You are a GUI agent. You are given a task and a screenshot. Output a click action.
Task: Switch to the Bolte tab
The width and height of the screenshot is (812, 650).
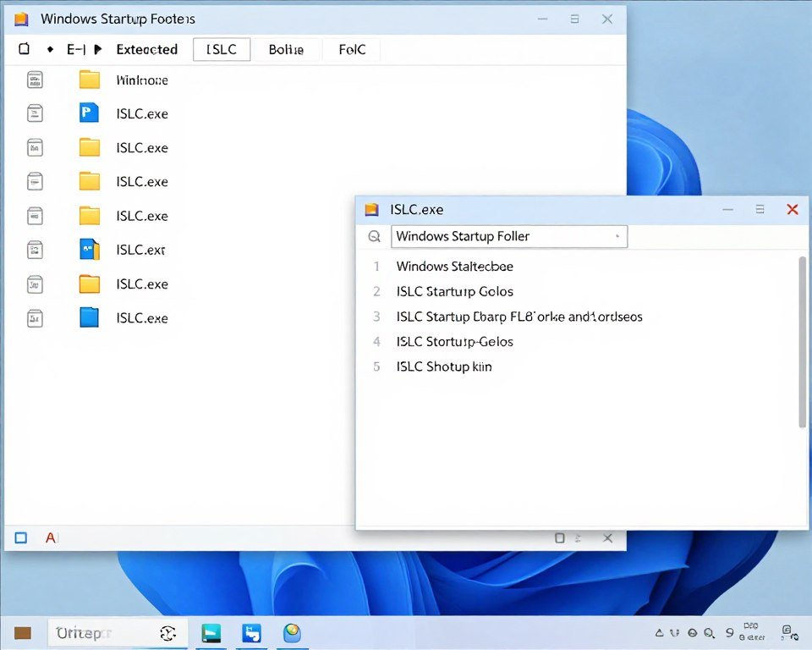[286, 49]
